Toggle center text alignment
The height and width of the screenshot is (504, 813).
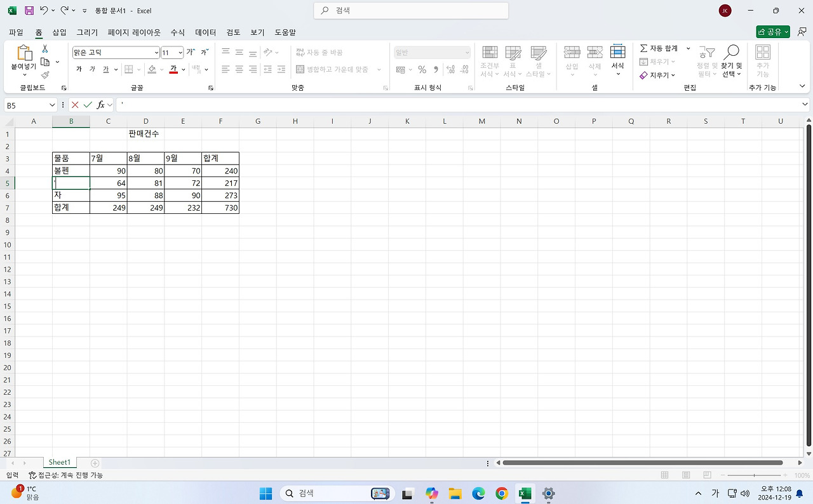pos(239,69)
